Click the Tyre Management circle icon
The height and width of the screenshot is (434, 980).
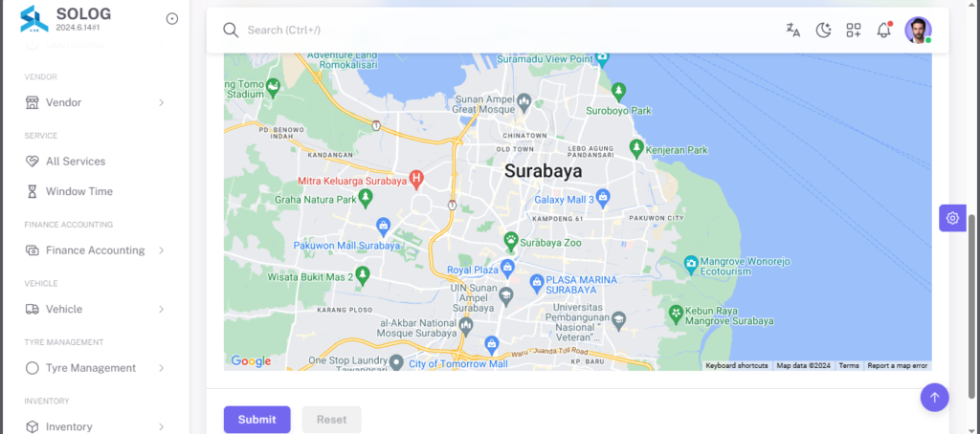(x=32, y=368)
